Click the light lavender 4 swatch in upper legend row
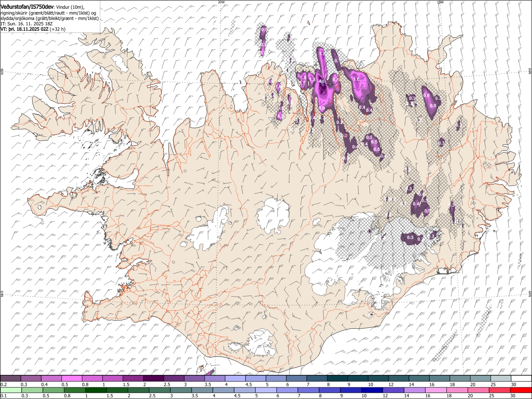The height and width of the screenshot is (399, 532). [235, 379]
